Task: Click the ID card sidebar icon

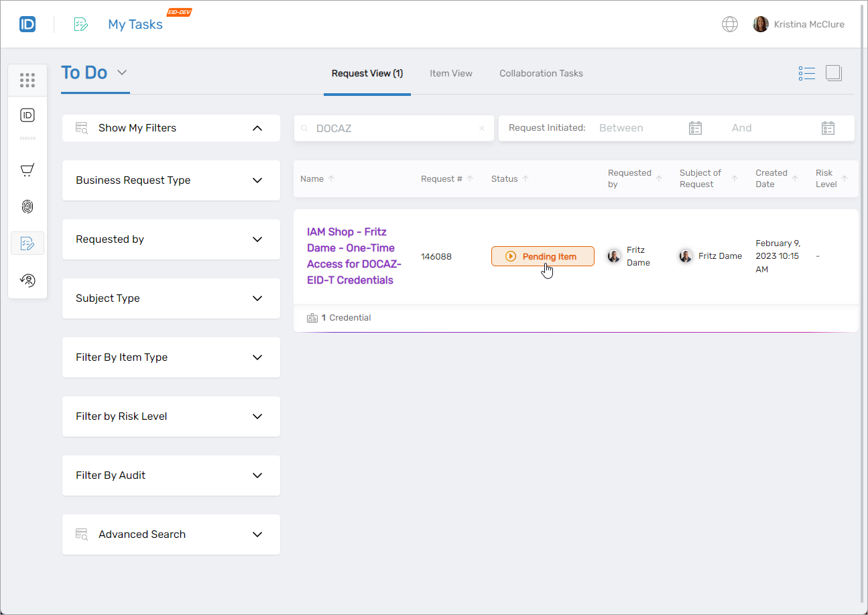Action: (x=27, y=115)
